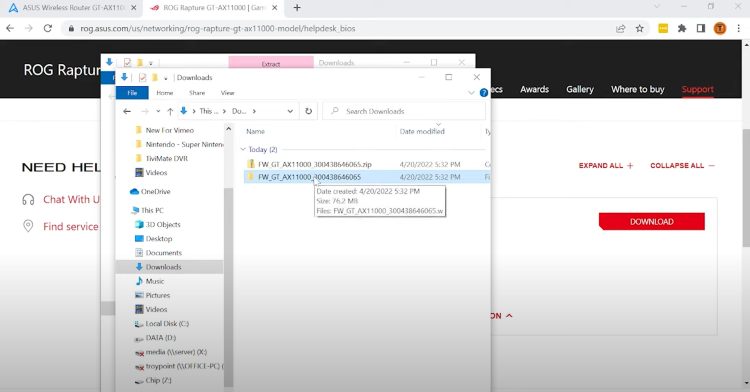Open New For Vimeo folder
This screenshot has width=750, height=392.
point(169,130)
